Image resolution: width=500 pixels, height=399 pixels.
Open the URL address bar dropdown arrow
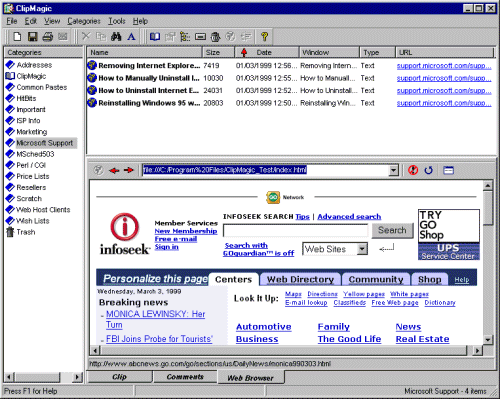click(394, 170)
